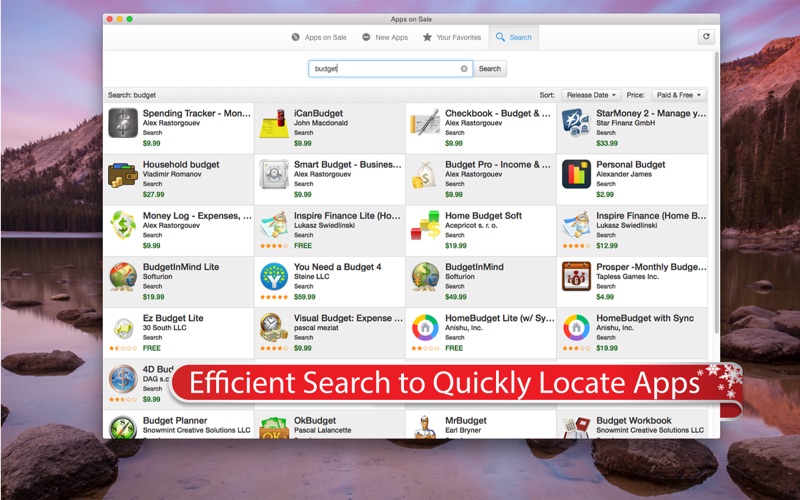Open the MrBudget figure icon
The width and height of the screenshot is (800, 500).
(x=425, y=427)
